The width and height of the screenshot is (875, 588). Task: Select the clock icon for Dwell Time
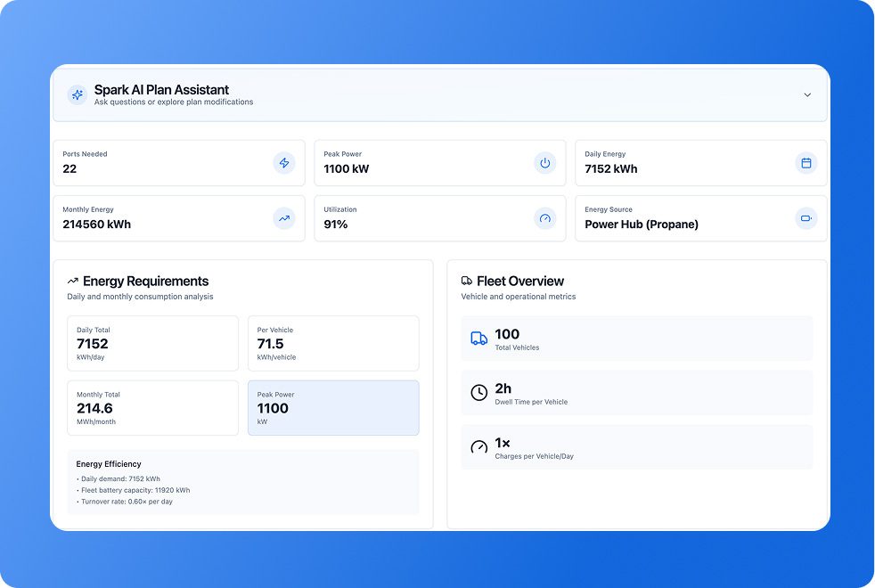click(478, 392)
